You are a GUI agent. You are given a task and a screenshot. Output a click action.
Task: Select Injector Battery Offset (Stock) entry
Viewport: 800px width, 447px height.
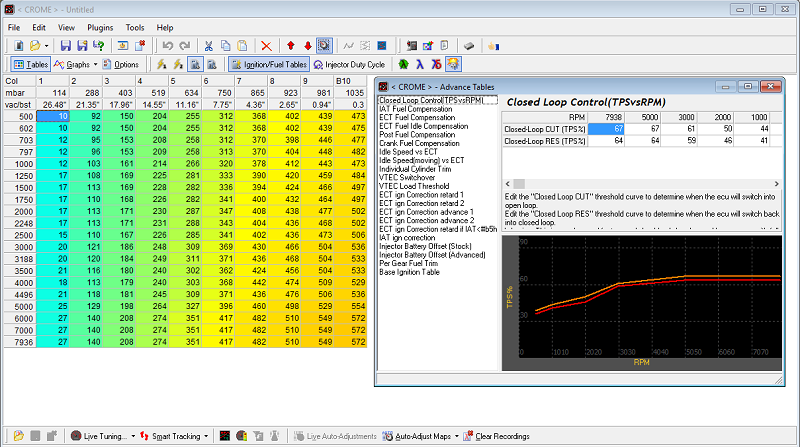tap(425, 246)
